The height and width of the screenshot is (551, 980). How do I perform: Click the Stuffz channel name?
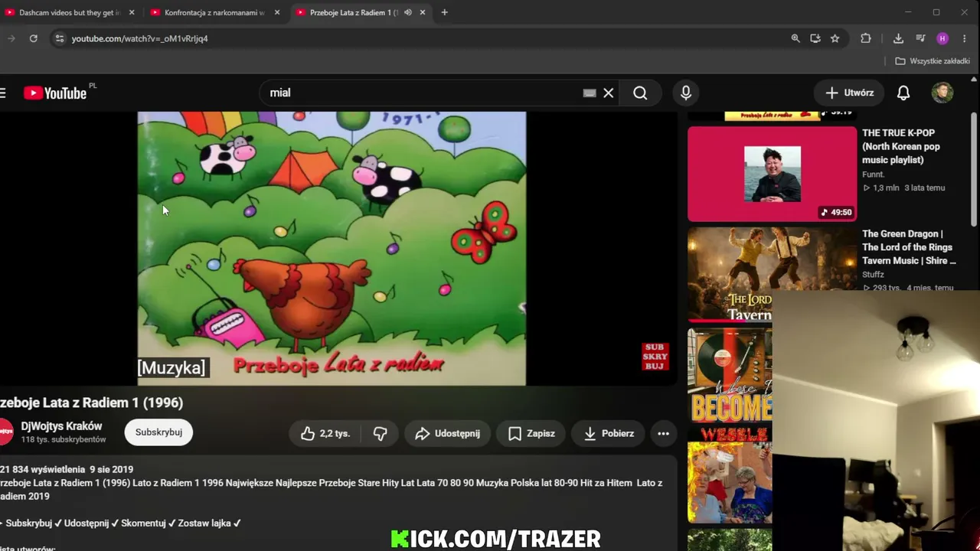click(873, 275)
